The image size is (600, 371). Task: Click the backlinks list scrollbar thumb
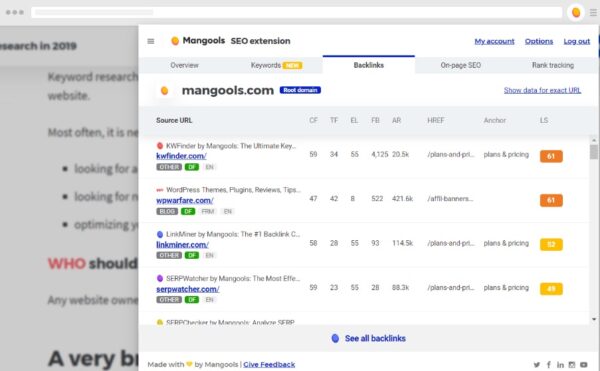(x=594, y=152)
